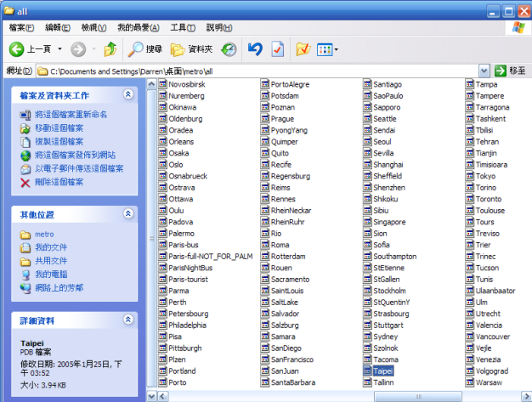Open the 檔案(F) File menu
This screenshot has width=532, height=402.
coord(21,28)
